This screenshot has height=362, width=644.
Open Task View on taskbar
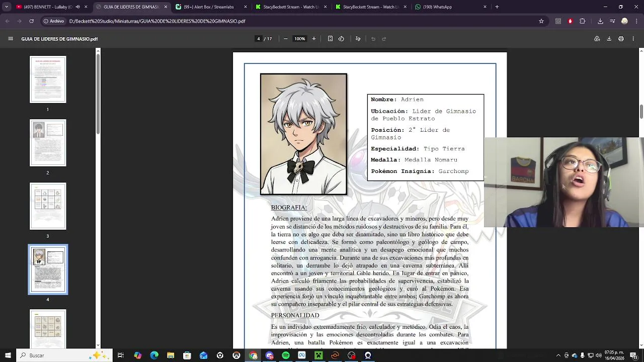[121, 355]
